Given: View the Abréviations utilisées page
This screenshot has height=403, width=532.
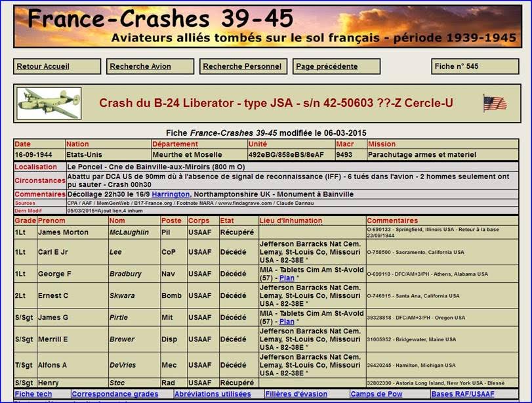Looking at the screenshot, I should tap(213, 394).
